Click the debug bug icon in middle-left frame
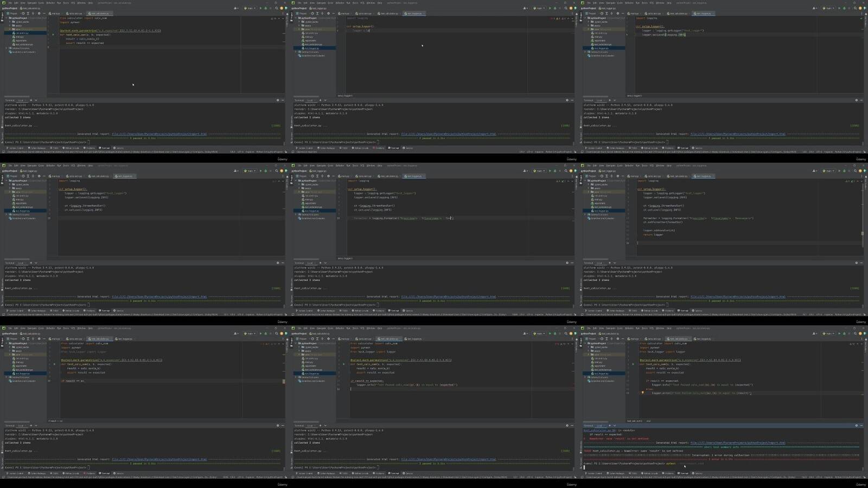868x488 pixels. [x=265, y=171]
